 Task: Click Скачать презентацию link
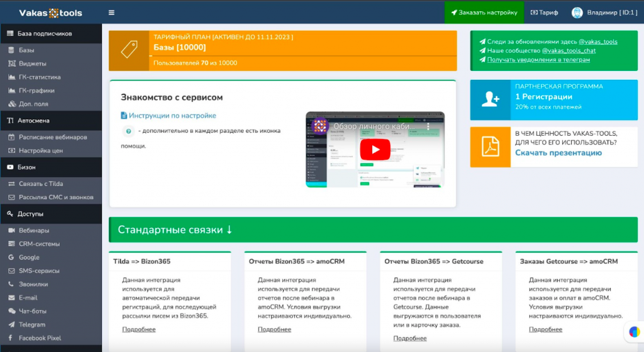(558, 153)
